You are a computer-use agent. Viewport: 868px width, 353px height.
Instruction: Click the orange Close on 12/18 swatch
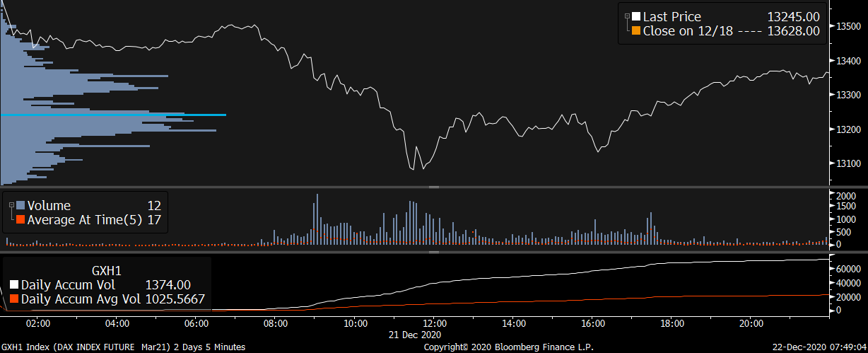coord(636,31)
